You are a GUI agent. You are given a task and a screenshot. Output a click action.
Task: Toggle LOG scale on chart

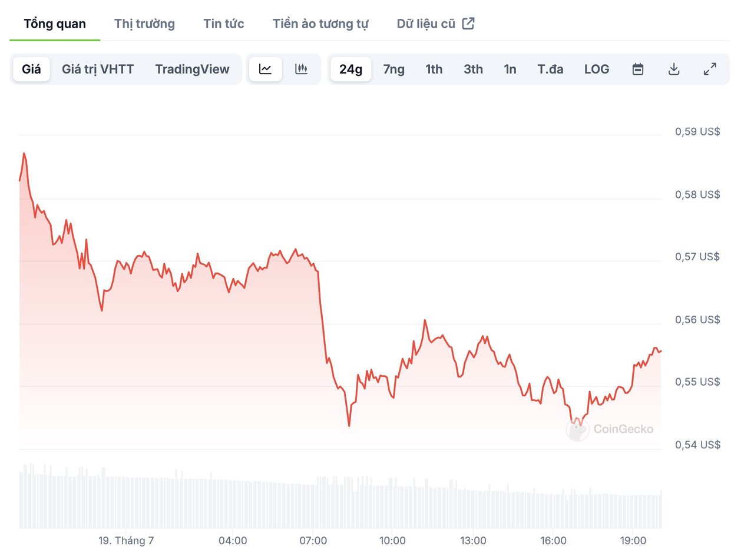[597, 69]
